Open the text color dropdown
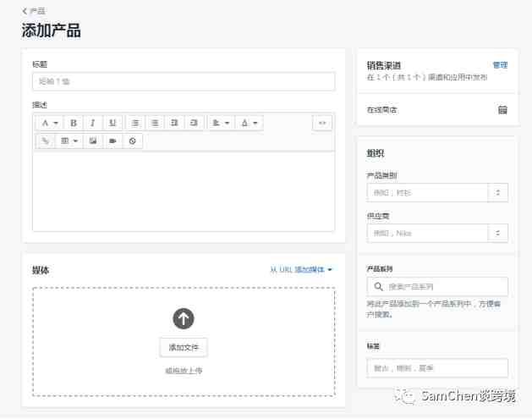Image resolution: width=532 pixels, height=419 pixels. point(249,123)
